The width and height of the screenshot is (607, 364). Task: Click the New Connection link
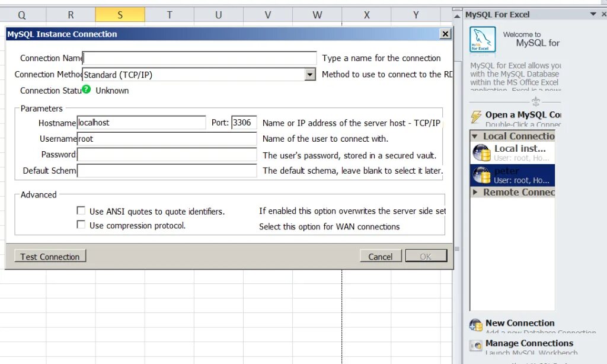[520, 323]
